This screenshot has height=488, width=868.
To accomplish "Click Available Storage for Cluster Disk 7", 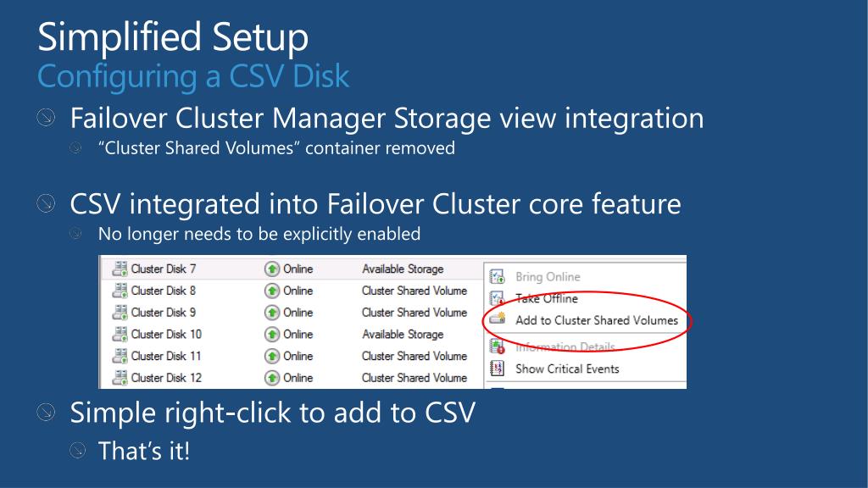I will 403,269.
